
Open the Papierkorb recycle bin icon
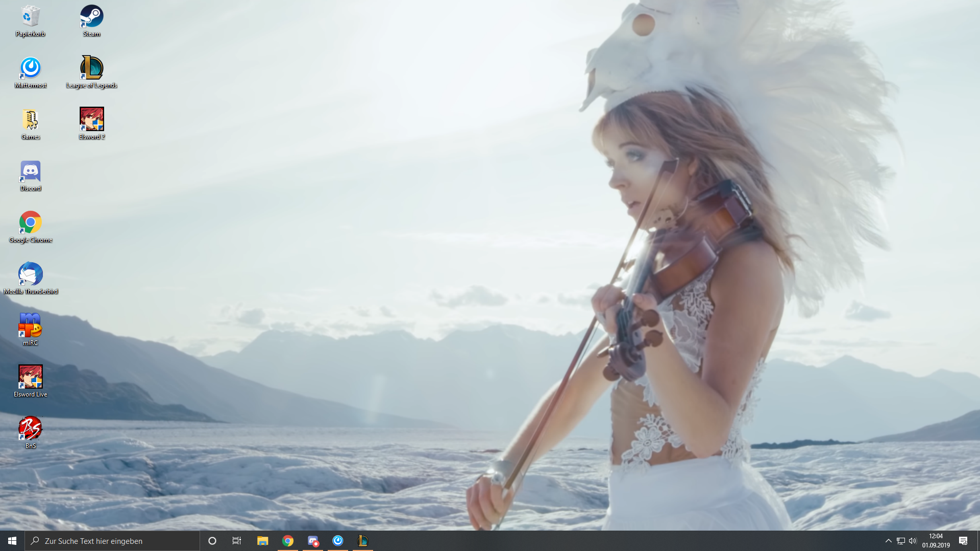click(x=30, y=17)
